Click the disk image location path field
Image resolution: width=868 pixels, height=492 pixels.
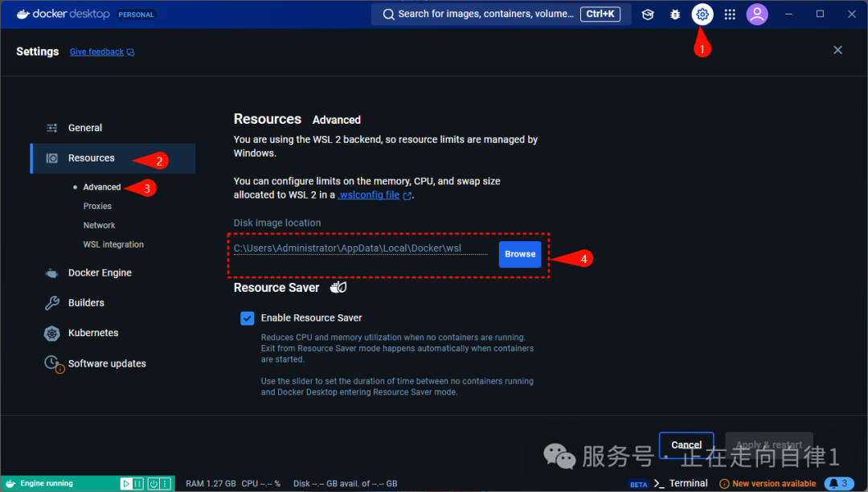coord(360,248)
